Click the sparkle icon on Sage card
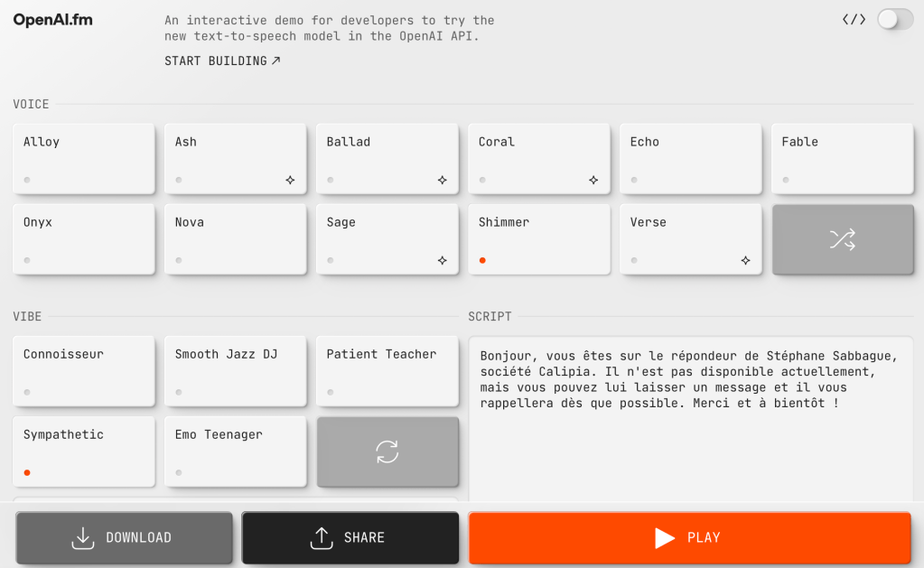The image size is (924, 568). point(442,260)
